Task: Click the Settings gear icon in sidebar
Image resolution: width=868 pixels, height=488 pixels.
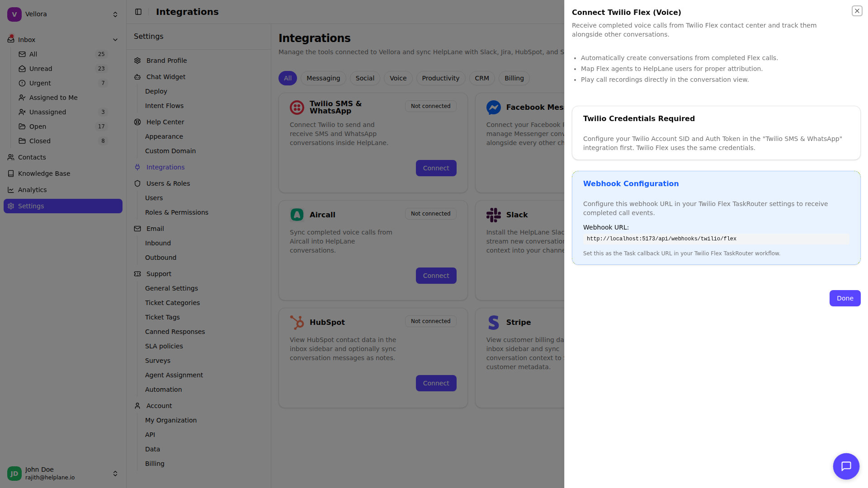Action: 11,206
